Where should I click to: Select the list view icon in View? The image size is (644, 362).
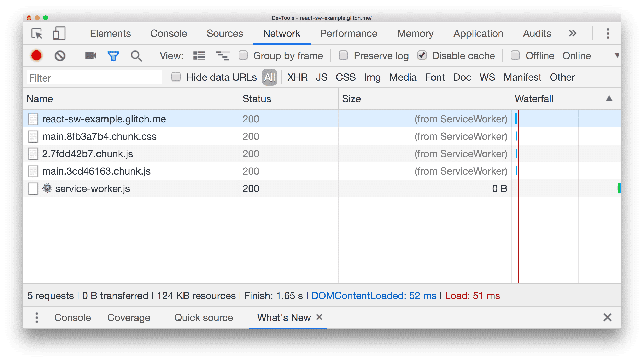199,56
